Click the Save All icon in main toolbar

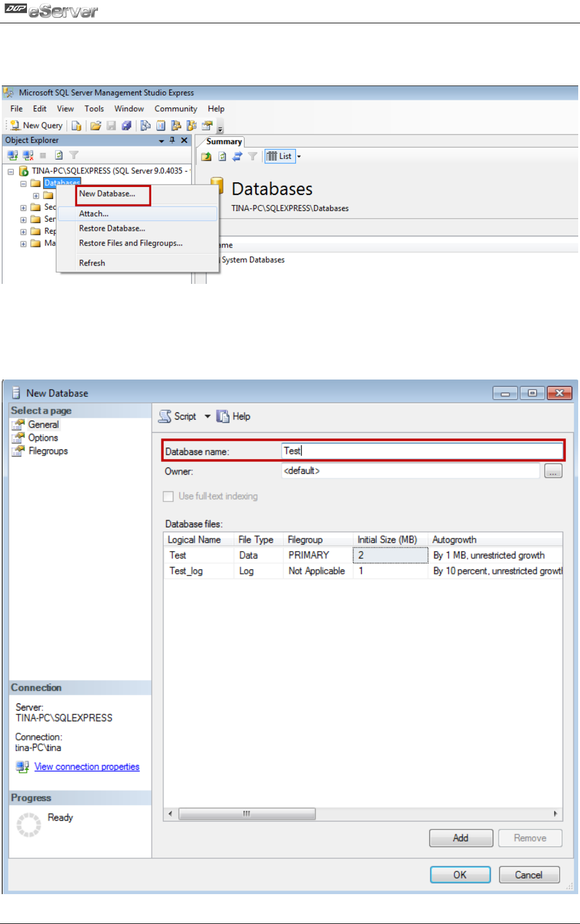126,126
